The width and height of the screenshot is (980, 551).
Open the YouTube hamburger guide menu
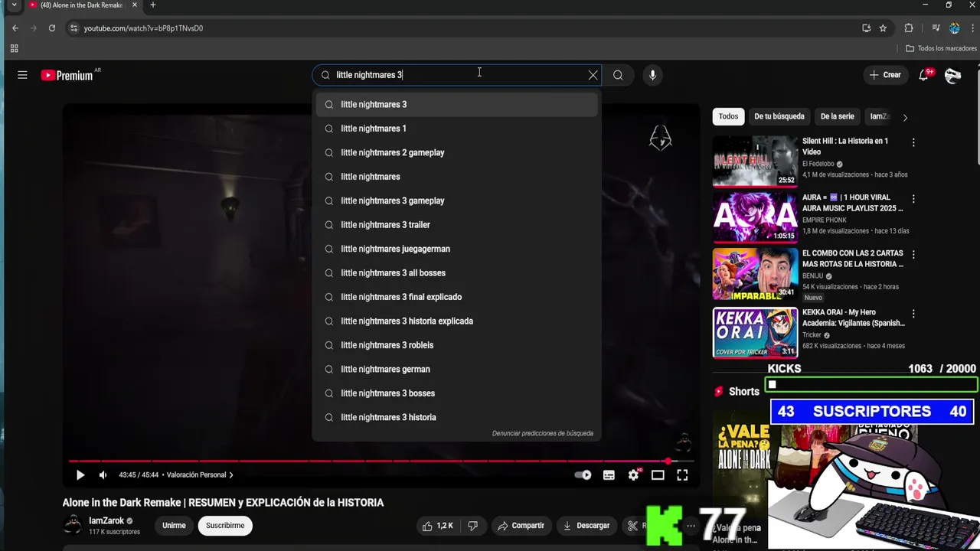click(22, 75)
